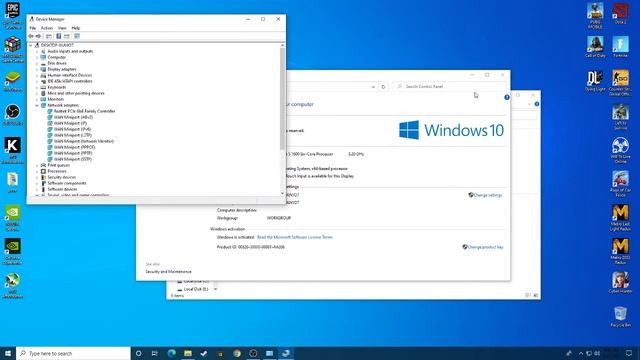Open Task View on the taskbar
Image resolution: width=640 pixels, height=360 pixels.
coord(155,353)
